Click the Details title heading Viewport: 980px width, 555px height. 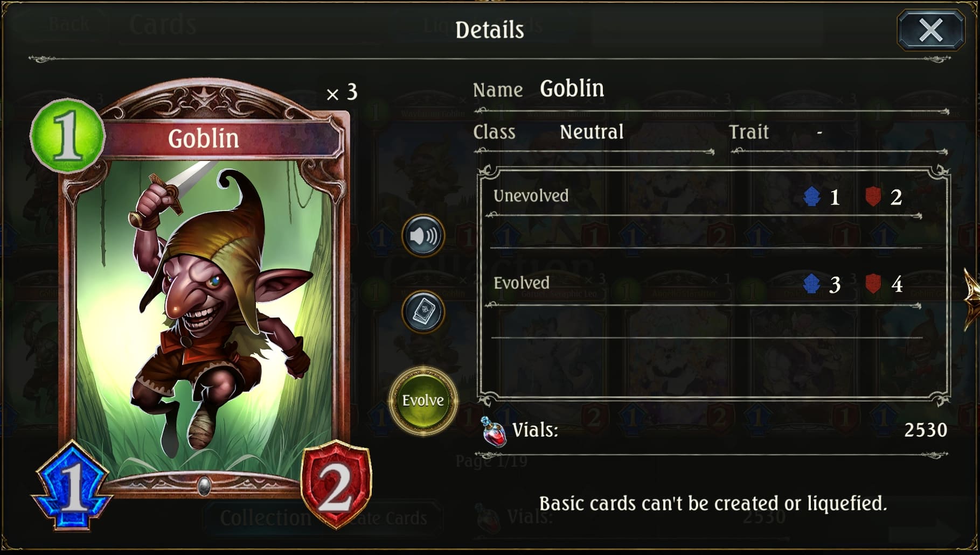tap(490, 30)
